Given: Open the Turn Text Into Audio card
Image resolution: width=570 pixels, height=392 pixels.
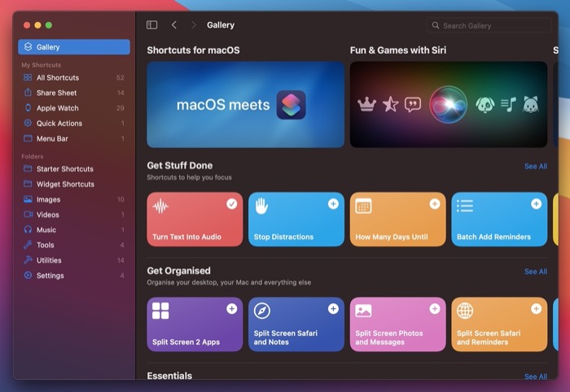Looking at the screenshot, I should [195, 220].
